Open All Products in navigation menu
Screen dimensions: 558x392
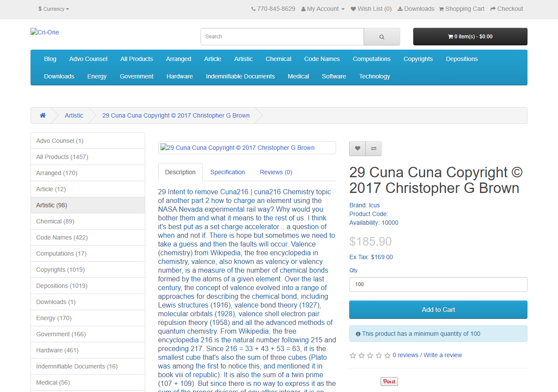tap(137, 59)
